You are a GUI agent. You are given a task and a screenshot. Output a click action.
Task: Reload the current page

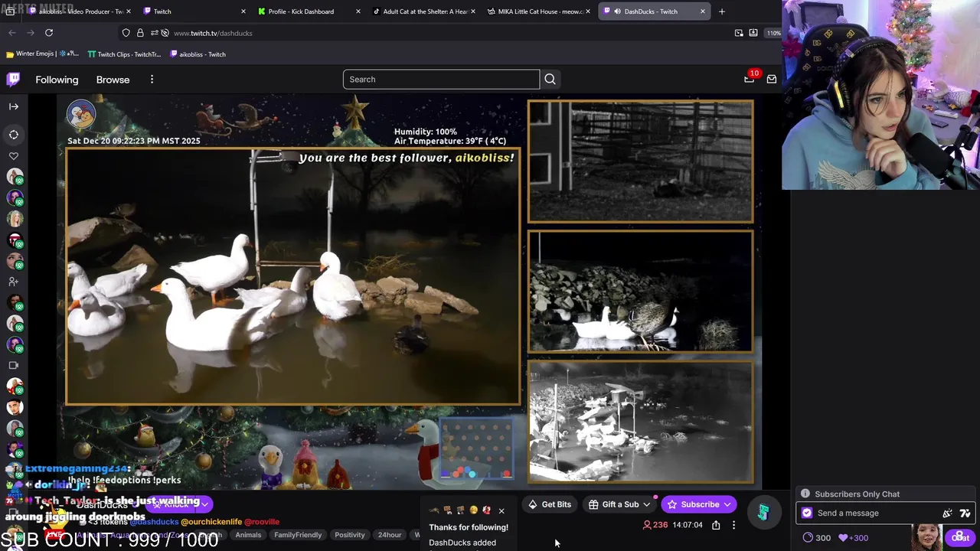(49, 33)
